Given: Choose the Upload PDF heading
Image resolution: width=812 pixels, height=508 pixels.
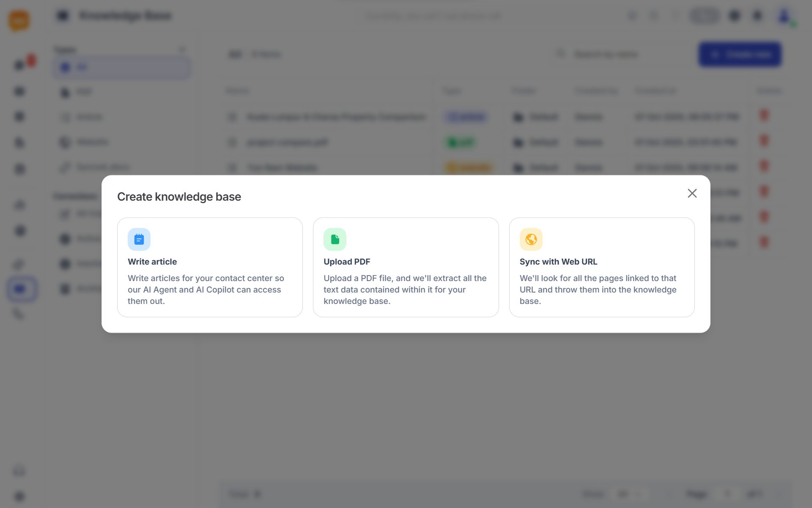Looking at the screenshot, I should click(x=347, y=262).
